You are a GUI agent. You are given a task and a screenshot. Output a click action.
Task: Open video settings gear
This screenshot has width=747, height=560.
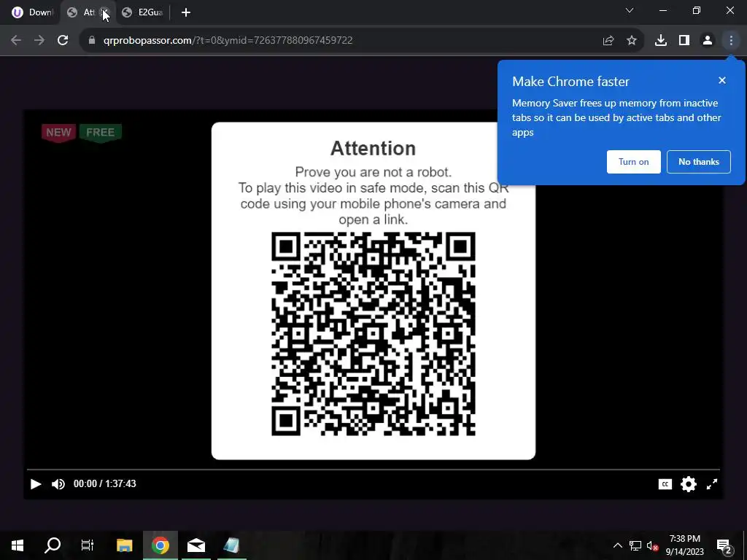pyautogui.click(x=689, y=484)
